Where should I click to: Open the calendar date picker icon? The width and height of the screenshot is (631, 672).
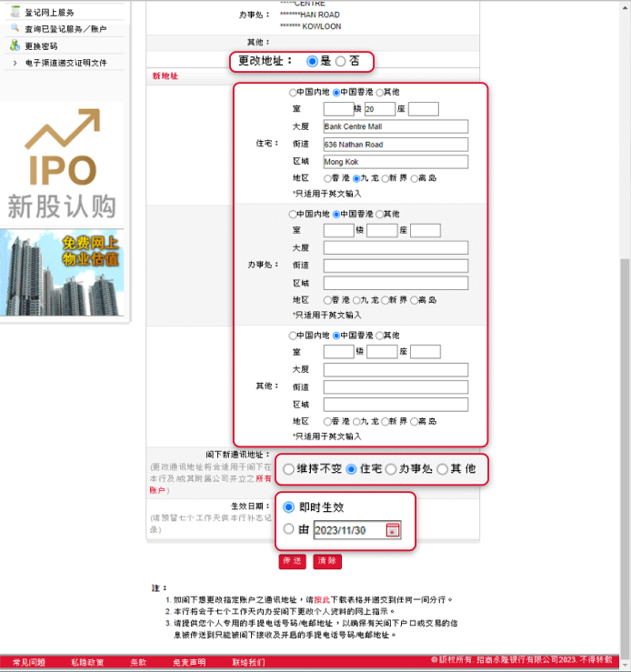click(x=392, y=530)
